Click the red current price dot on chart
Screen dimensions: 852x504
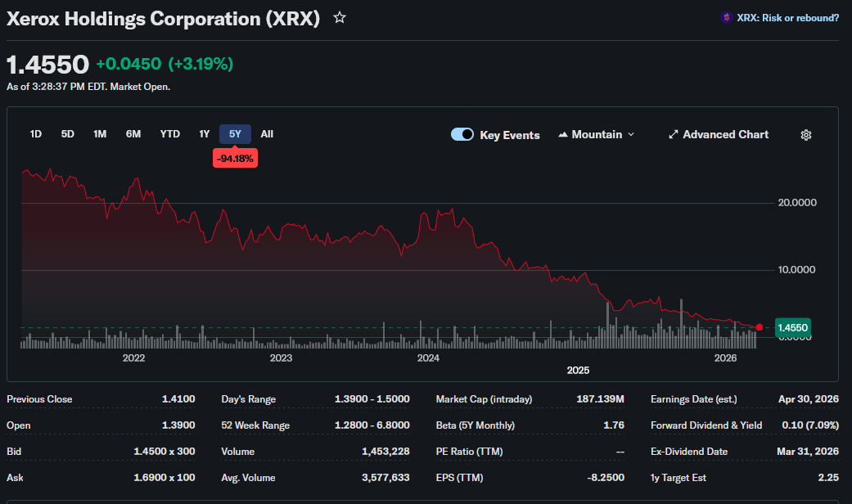click(759, 327)
